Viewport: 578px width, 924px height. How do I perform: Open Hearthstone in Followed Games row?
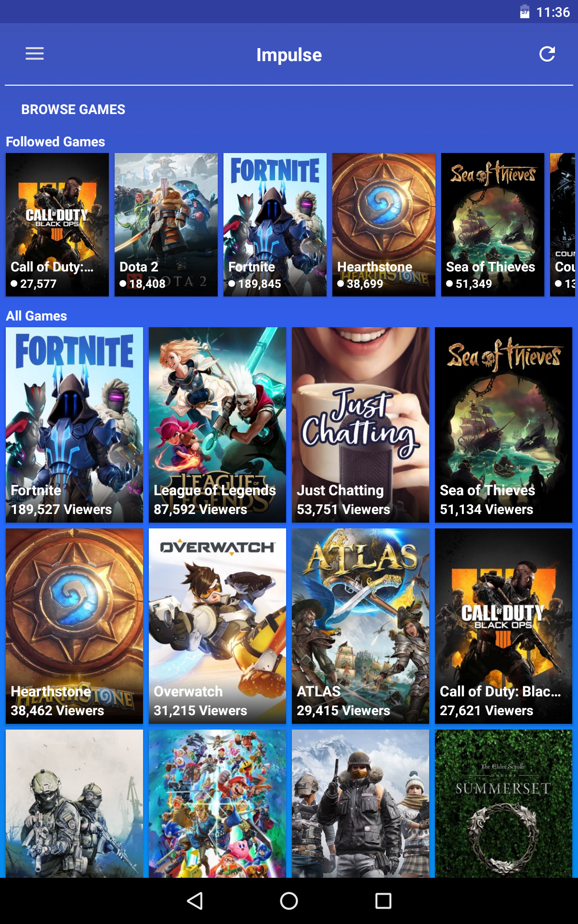click(384, 225)
